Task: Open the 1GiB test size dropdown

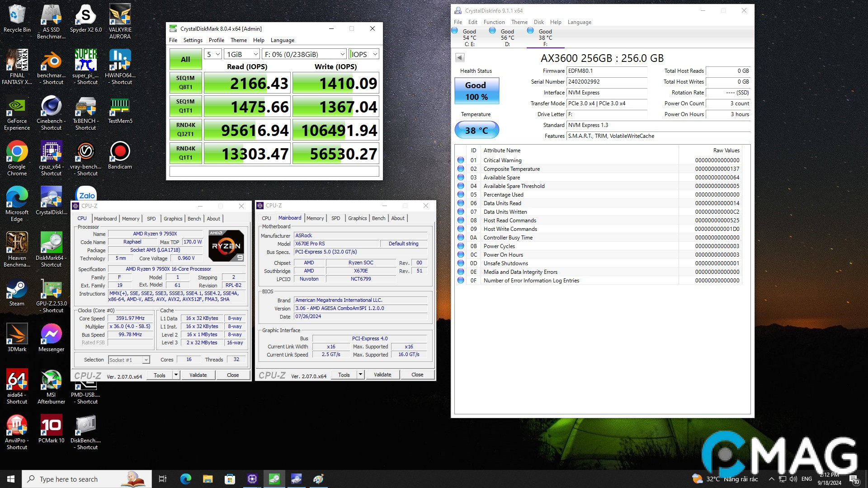Action: point(242,54)
